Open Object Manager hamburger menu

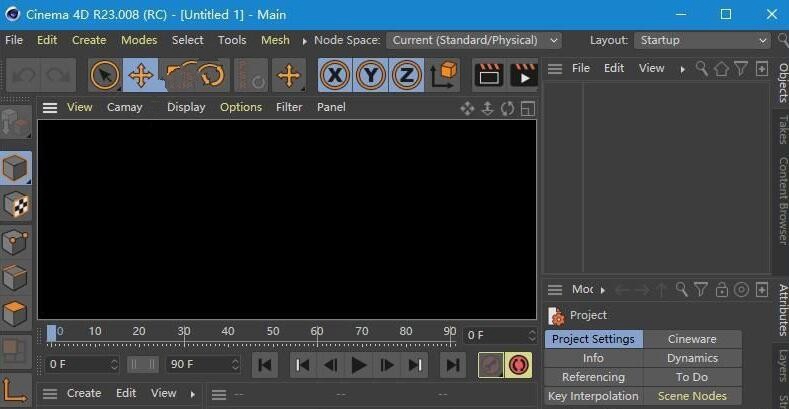[555, 68]
